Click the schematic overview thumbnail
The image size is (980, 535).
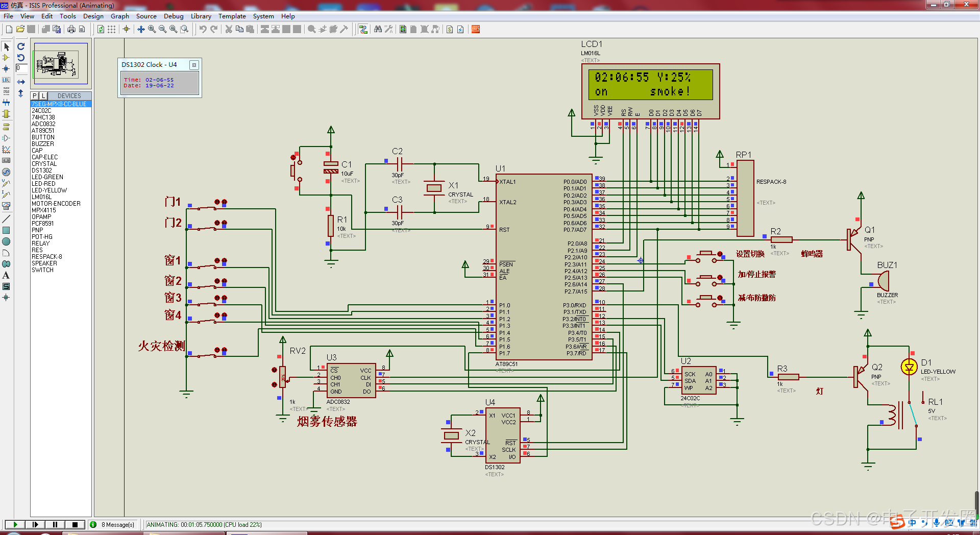point(61,64)
